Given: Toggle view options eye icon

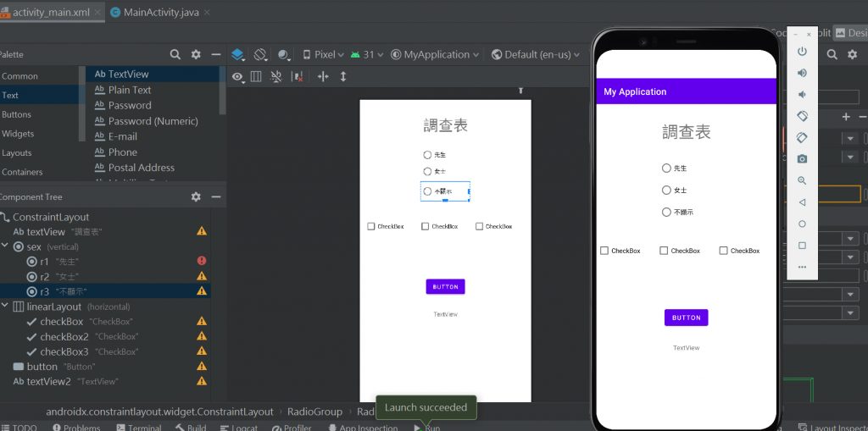Looking at the screenshot, I should [x=238, y=77].
